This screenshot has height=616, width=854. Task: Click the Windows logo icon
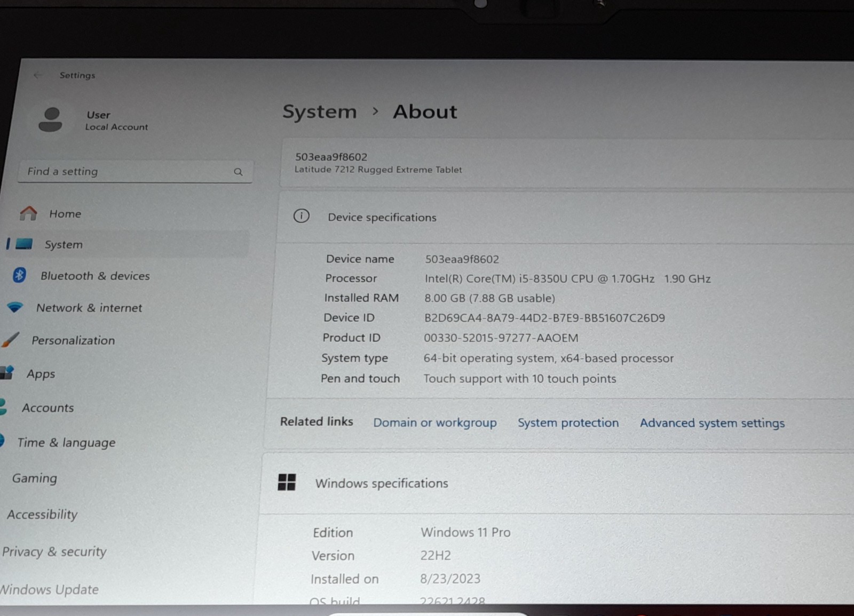287,482
